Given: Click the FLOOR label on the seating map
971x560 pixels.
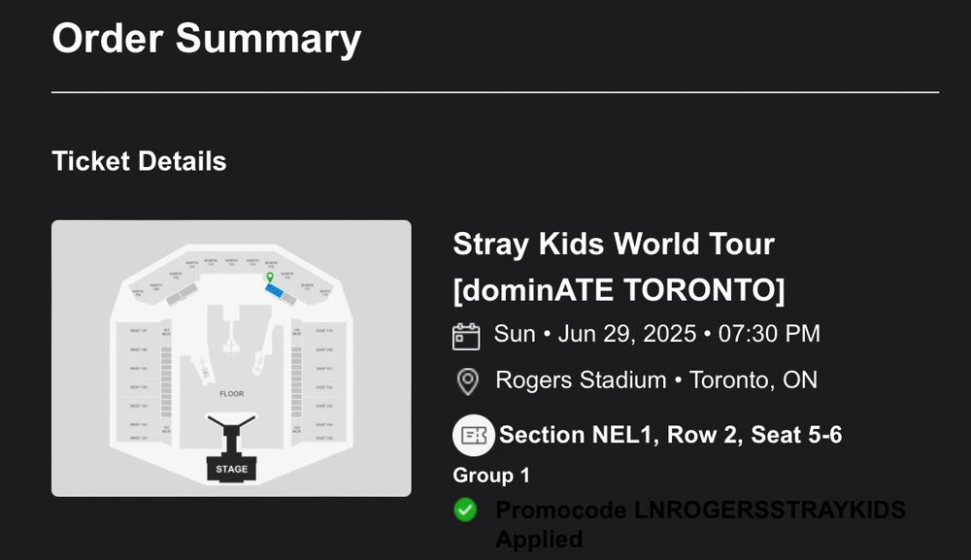Looking at the screenshot, I should tap(231, 394).
